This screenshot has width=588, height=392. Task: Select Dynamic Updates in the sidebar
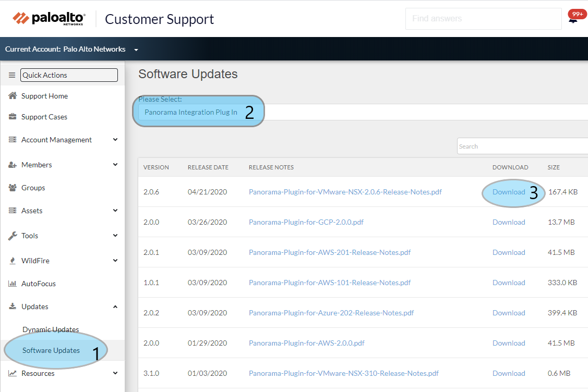coord(51,329)
